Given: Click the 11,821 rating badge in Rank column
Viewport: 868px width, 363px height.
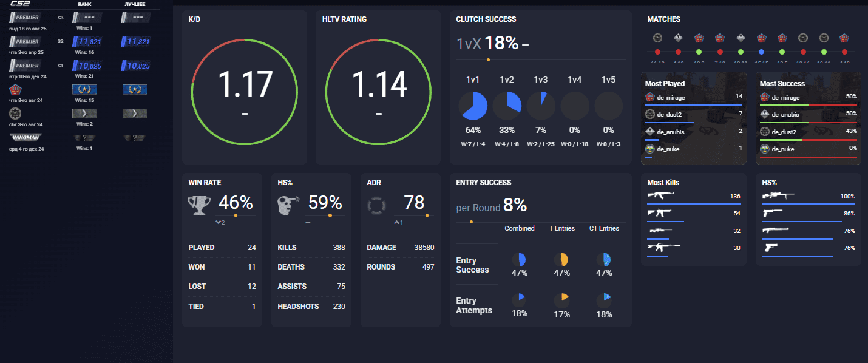Looking at the screenshot, I should (x=87, y=42).
